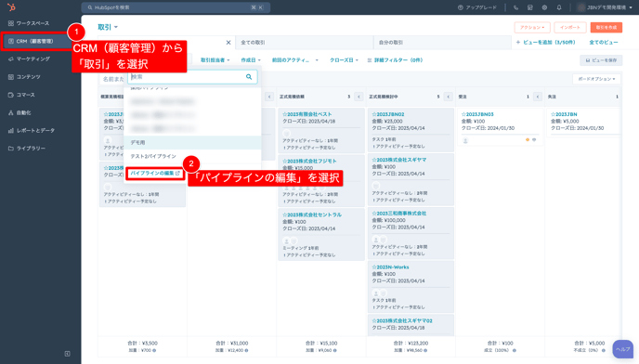The height and width of the screenshot is (364, 639).
Task: Open the 取引担当者 filter dropdown
Action: click(x=215, y=60)
